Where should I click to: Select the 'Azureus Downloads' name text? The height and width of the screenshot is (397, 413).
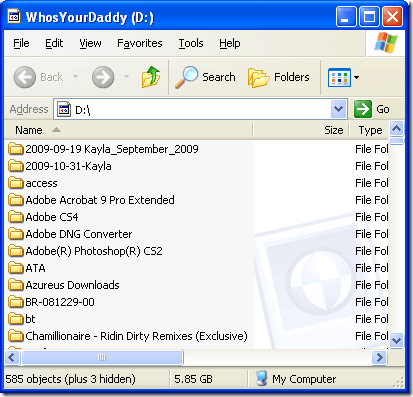click(x=72, y=285)
